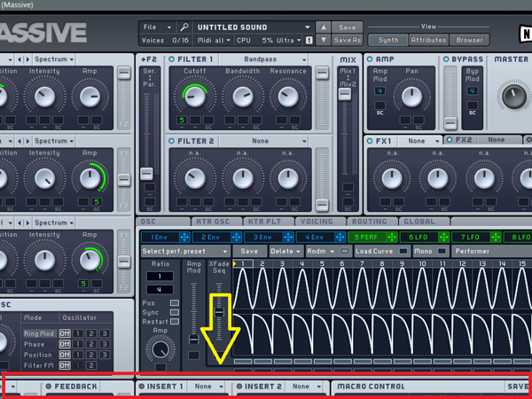
Task: Click the performer Amp Mod slider handle
Action: click(193, 339)
